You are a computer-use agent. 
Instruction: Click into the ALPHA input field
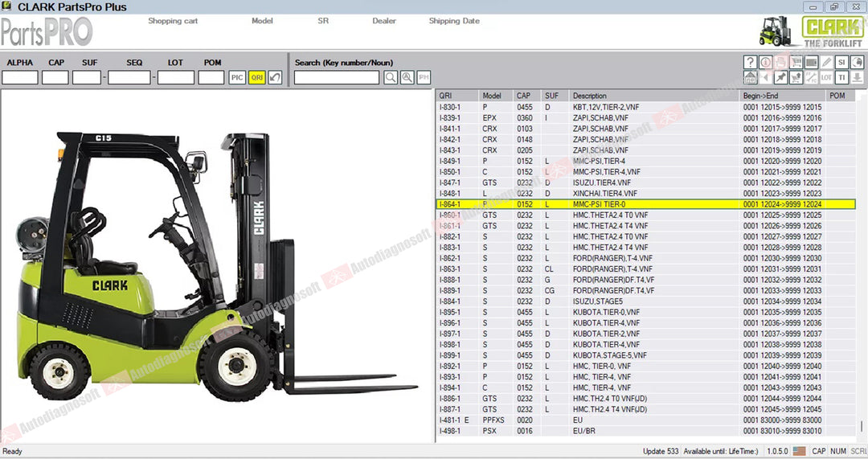point(20,77)
